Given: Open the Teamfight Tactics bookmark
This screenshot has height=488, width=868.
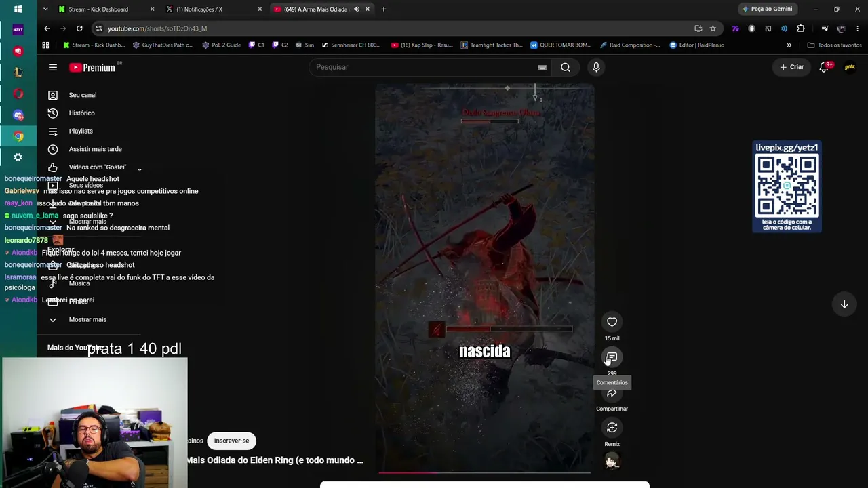Looking at the screenshot, I should pyautogui.click(x=492, y=45).
